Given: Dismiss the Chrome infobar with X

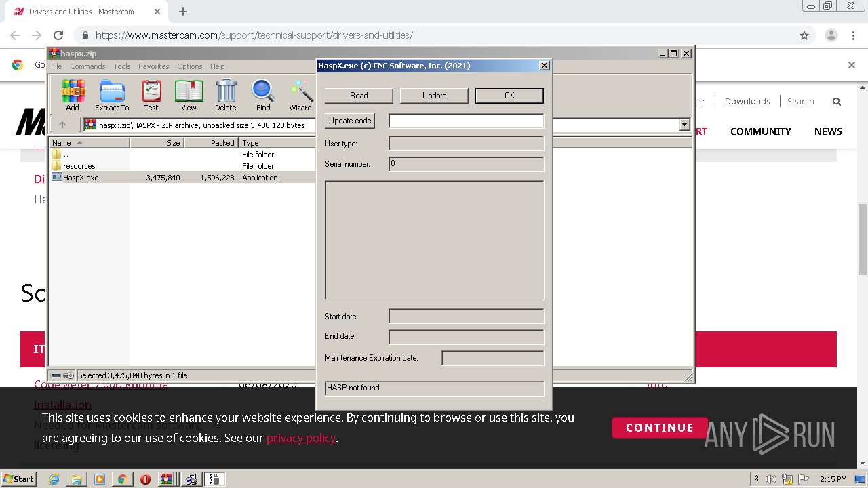Looking at the screenshot, I should 852,65.
